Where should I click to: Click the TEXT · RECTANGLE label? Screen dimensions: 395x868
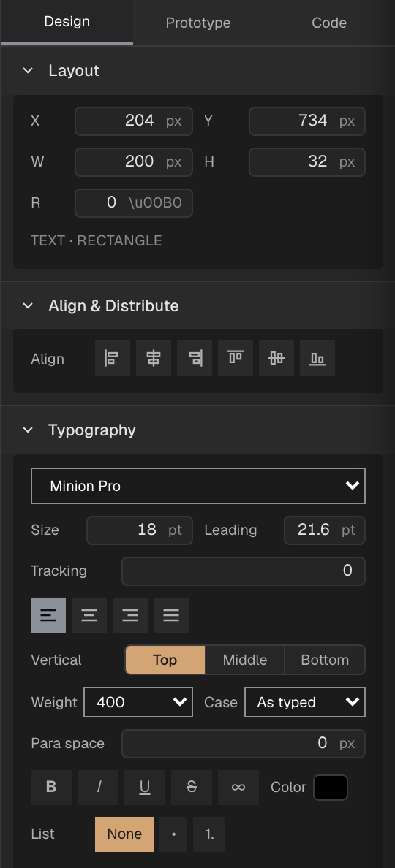(97, 241)
